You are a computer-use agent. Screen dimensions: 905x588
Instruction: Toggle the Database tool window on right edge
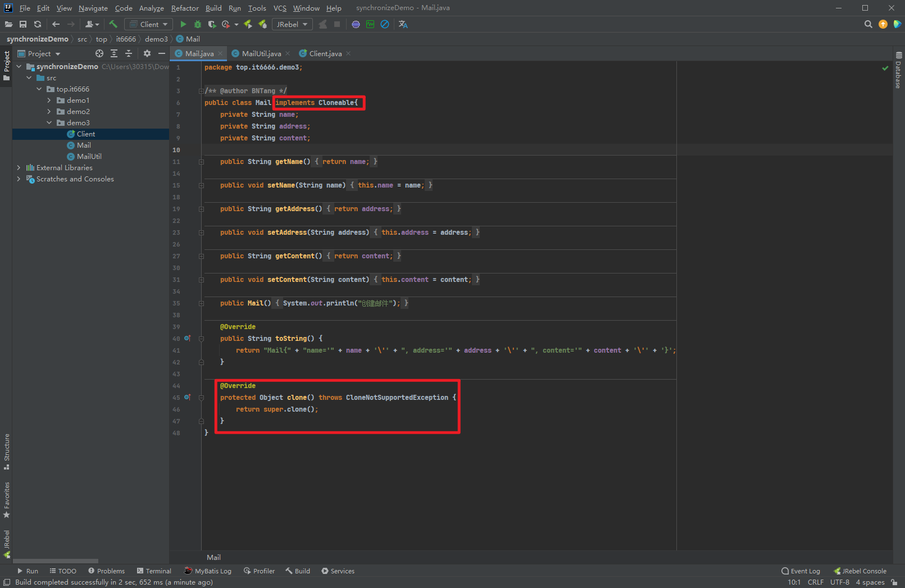pos(898,71)
